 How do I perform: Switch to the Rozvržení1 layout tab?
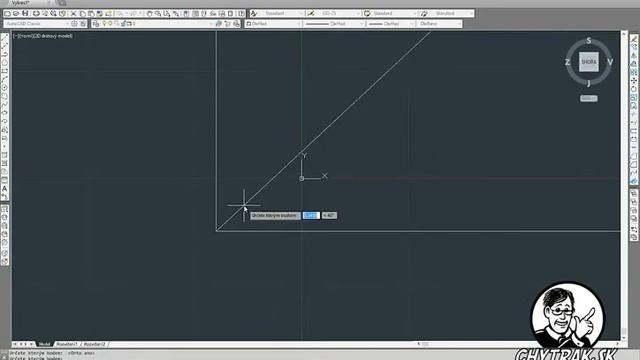tap(67, 344)
